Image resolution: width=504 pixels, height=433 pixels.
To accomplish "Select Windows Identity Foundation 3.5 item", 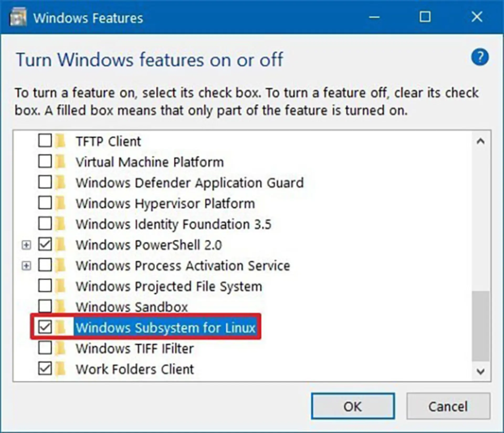I will point(173,224).
